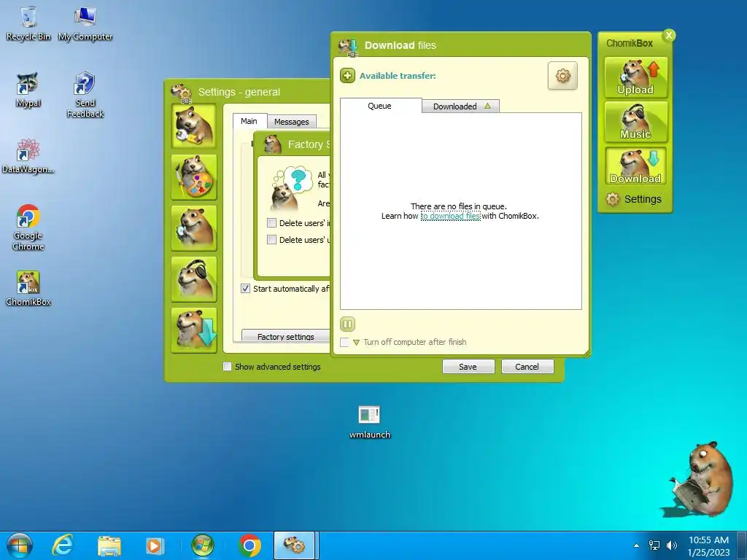The image size is (747, 560).
Task: Open the Music hamster button in ChomikBox
Action: [x=635, y=122]
